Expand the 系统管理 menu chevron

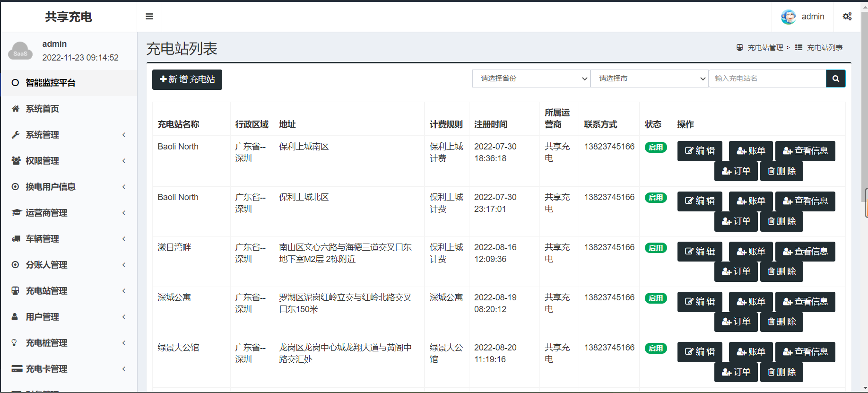(x=124, y=135)
